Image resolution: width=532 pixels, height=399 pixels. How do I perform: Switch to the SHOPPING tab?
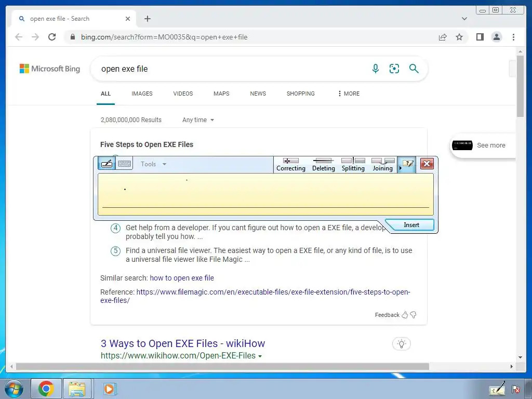[x=300, y=94]
